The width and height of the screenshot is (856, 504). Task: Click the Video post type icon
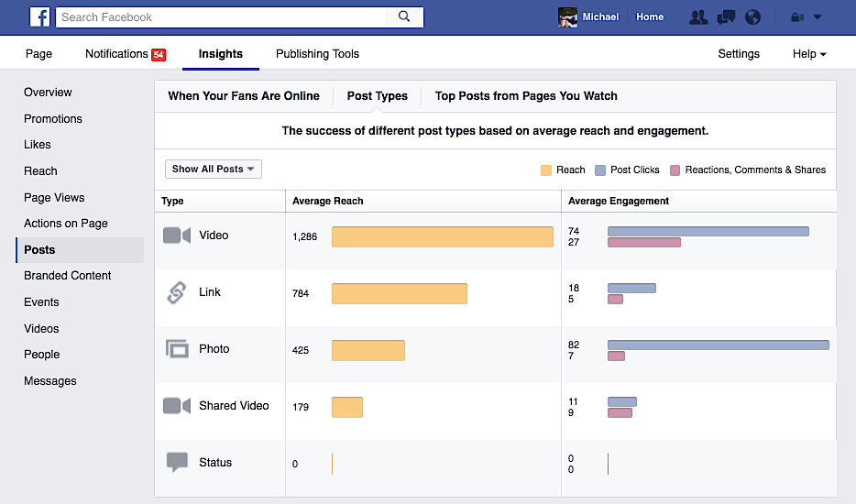click(177, 236)
